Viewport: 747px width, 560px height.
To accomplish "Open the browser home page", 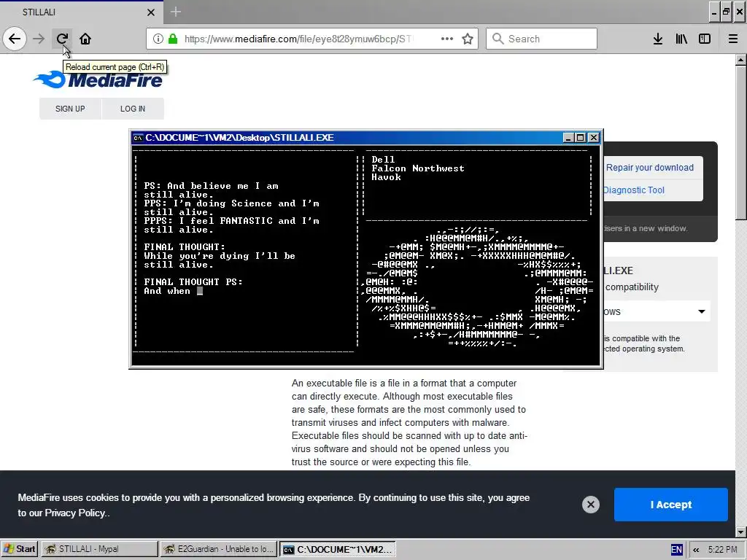I will click(x=85, y=39).
